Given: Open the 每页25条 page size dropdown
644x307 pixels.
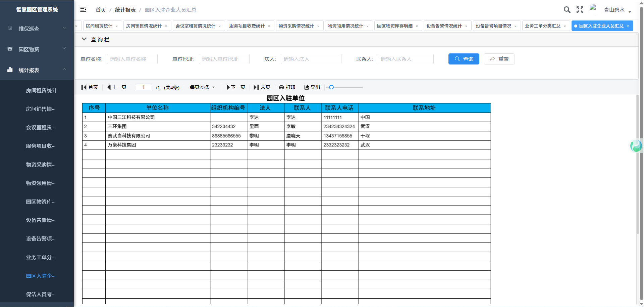Looking at the screenshot, I should pos(202,87).
